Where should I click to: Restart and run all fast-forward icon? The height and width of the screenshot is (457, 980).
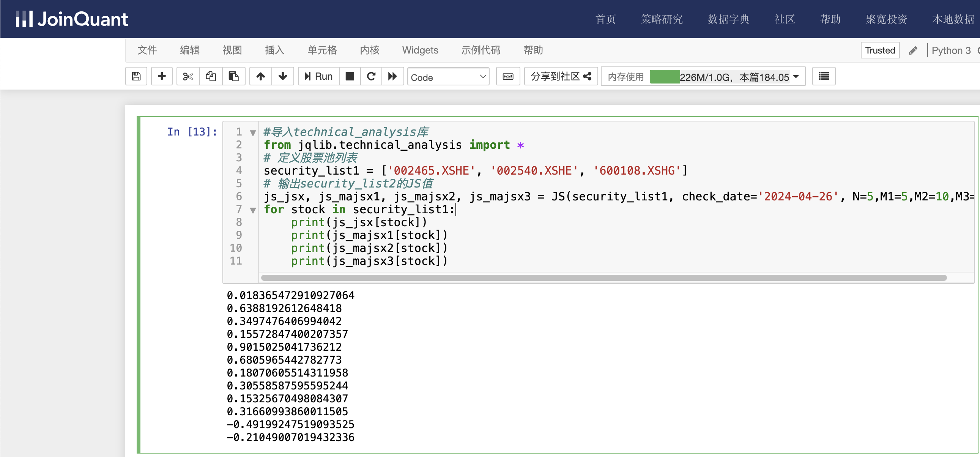(392, 77)
